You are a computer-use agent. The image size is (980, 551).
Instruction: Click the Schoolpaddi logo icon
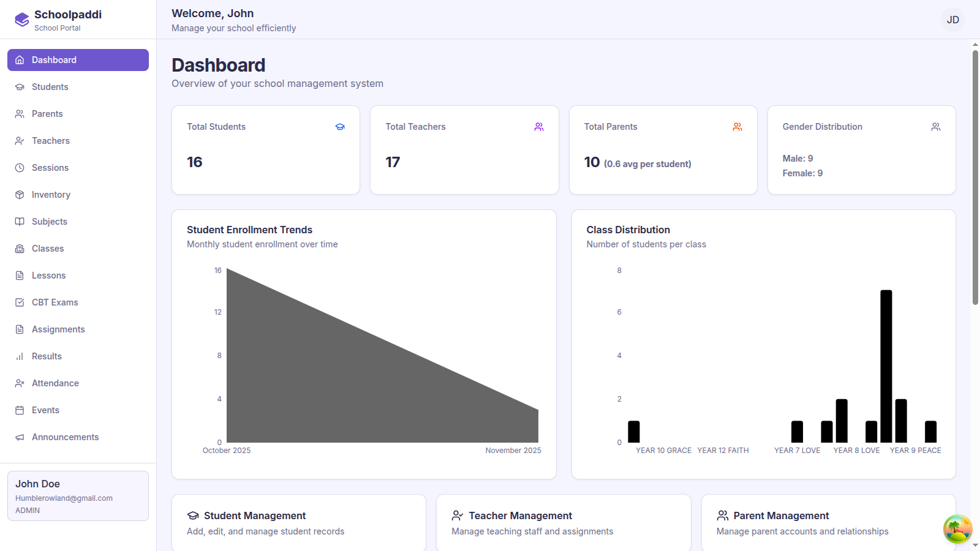(x=22, y=20)
